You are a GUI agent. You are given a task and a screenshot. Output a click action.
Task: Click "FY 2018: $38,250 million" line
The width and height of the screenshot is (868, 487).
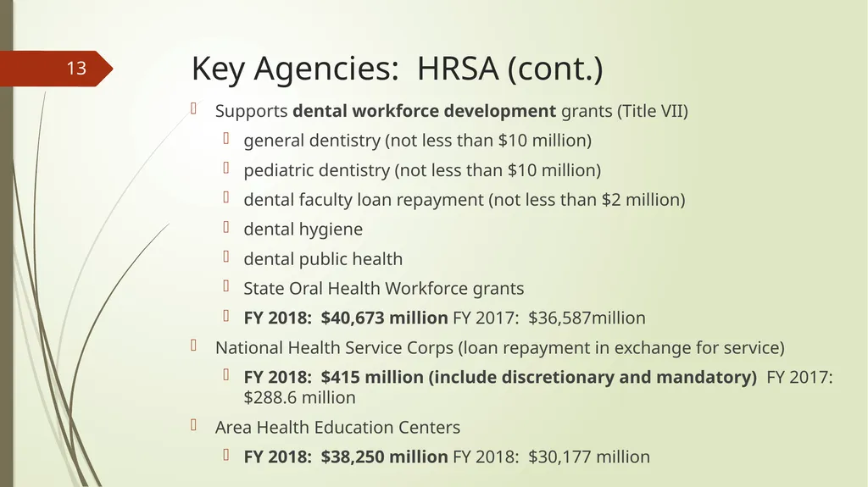(447, 457)
